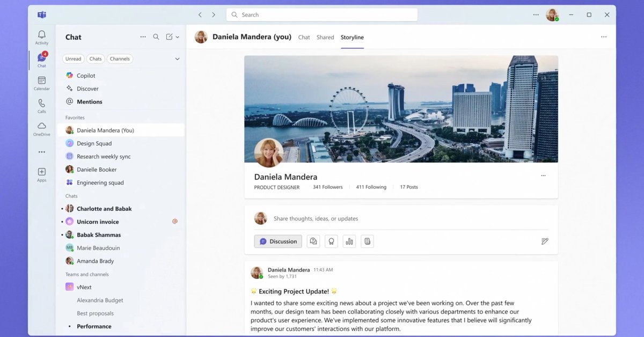Open the more options menu on the profile card
This screenshot has width=644, height=337.
pos(543,175)
